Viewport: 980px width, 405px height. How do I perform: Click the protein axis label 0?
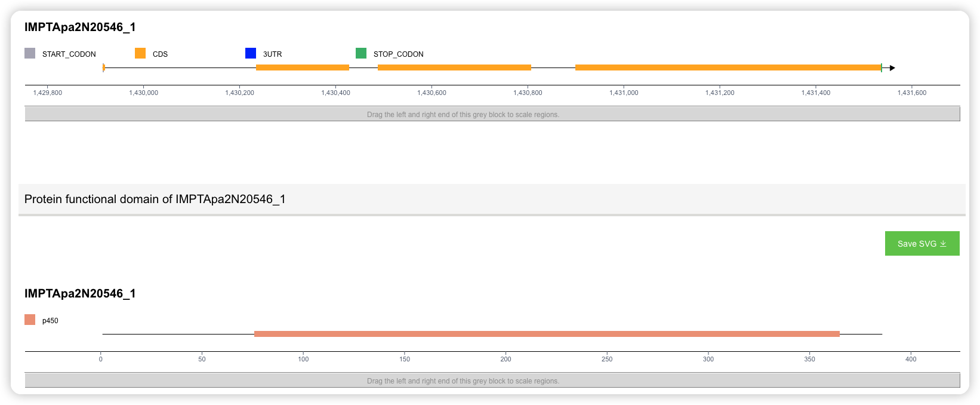click(x=101, y=359)
